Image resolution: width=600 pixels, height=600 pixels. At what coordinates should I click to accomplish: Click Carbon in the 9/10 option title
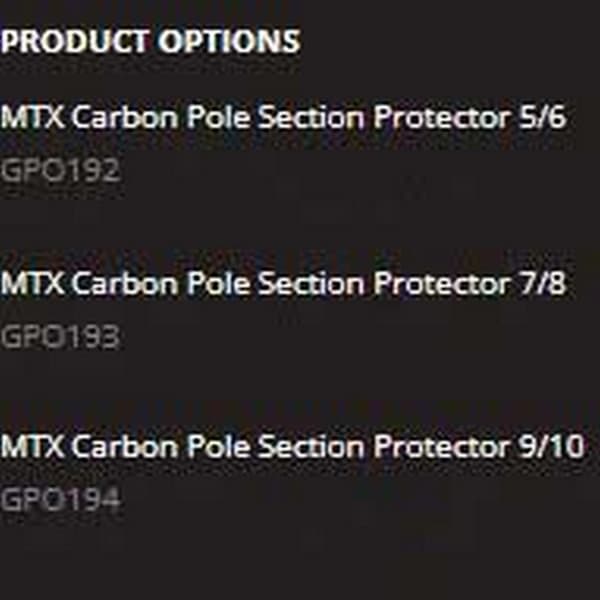click(125, 446)
